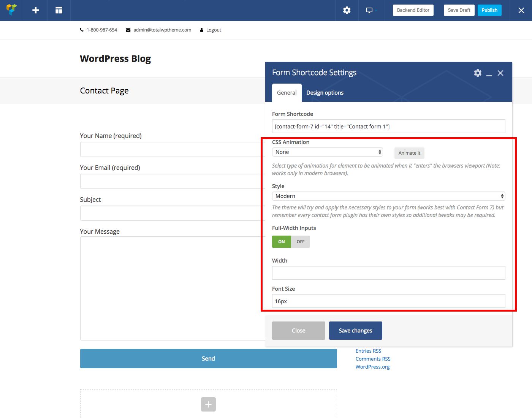Click the Visual Composer logo icon
532x418 pixels.
click(x=12, y=10)
